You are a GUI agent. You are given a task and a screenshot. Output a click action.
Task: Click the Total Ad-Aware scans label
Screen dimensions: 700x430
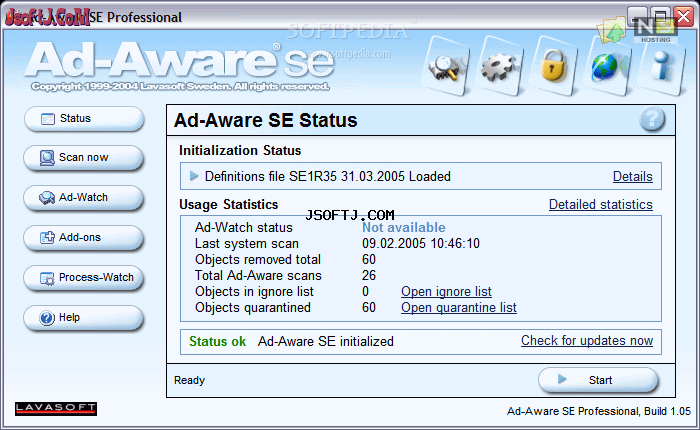coord(258,276)
